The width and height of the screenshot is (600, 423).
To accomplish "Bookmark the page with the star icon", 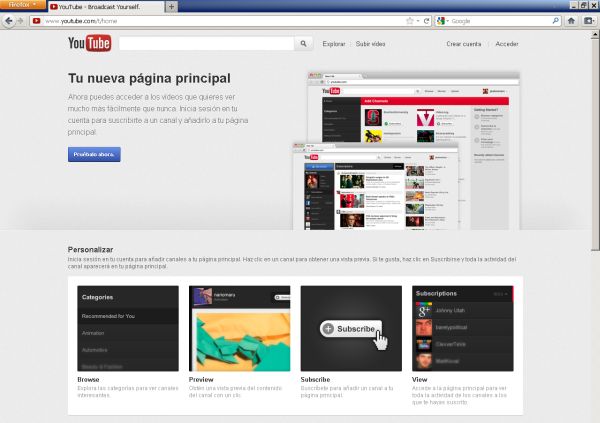I will tap(410, 21).
